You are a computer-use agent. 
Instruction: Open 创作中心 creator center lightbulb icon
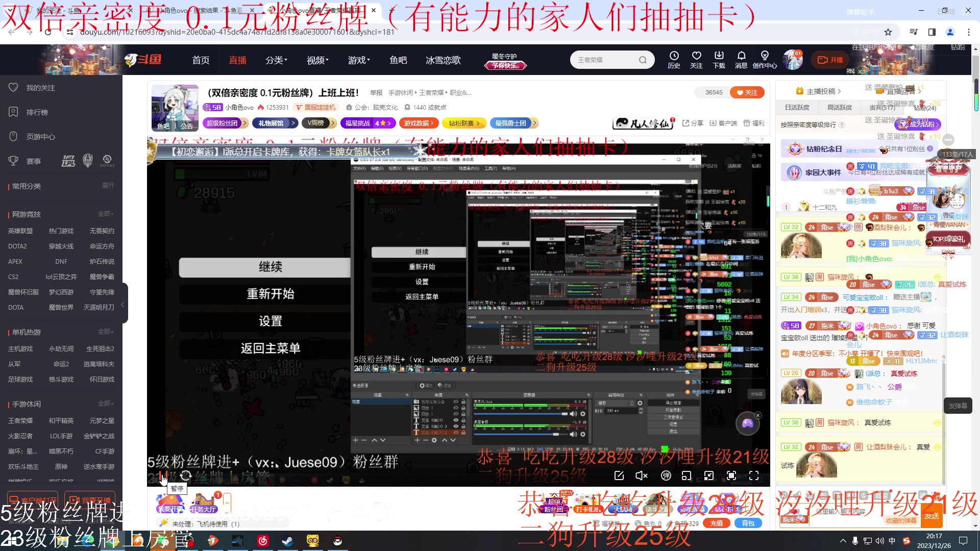765,60
